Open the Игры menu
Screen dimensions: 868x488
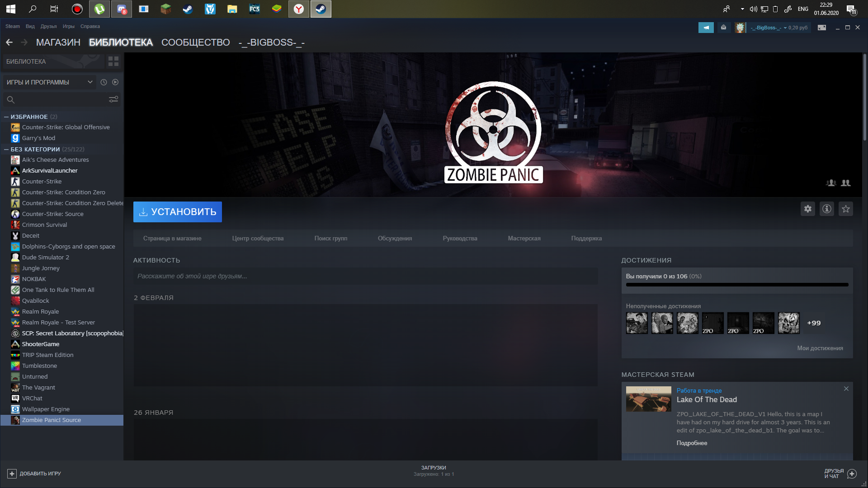pos(69,26)
